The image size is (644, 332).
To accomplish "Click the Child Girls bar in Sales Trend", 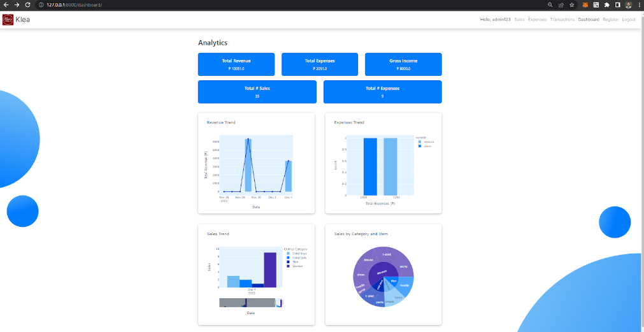I will click(x=246, y=284).
